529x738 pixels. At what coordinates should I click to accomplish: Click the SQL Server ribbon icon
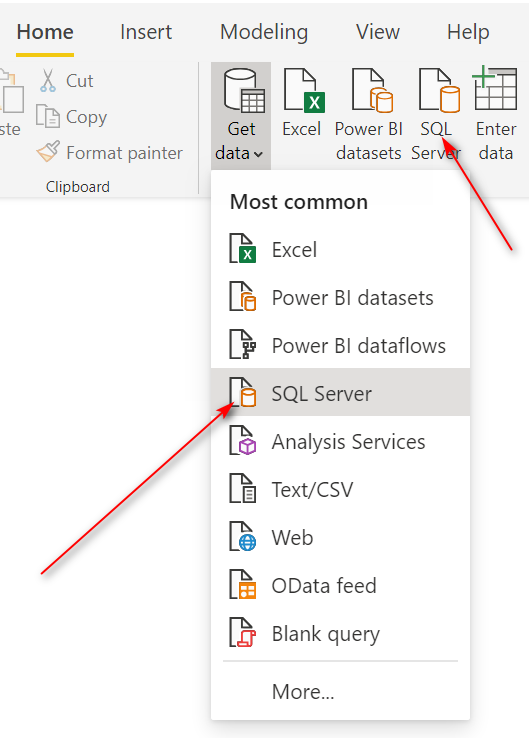[x=439, y=90]
